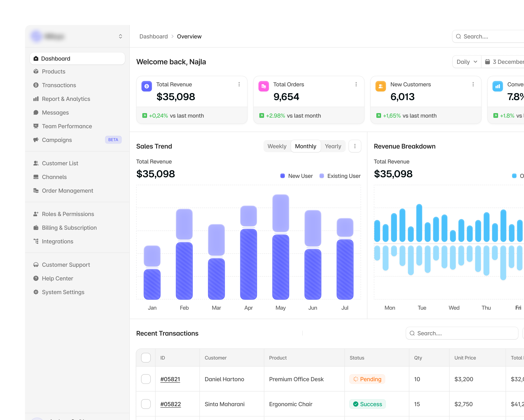Check the box for order #05821
Screen dimensions: 524x420
point(146,379)
